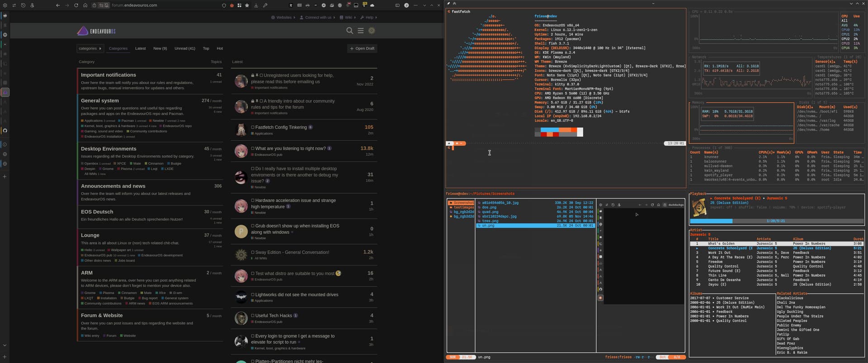Select Quality Control track in song list

777,266
